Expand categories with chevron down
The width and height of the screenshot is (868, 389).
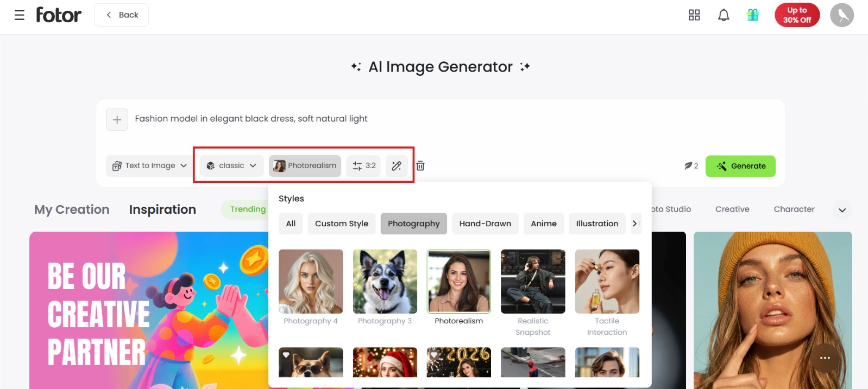coord(842,210)
